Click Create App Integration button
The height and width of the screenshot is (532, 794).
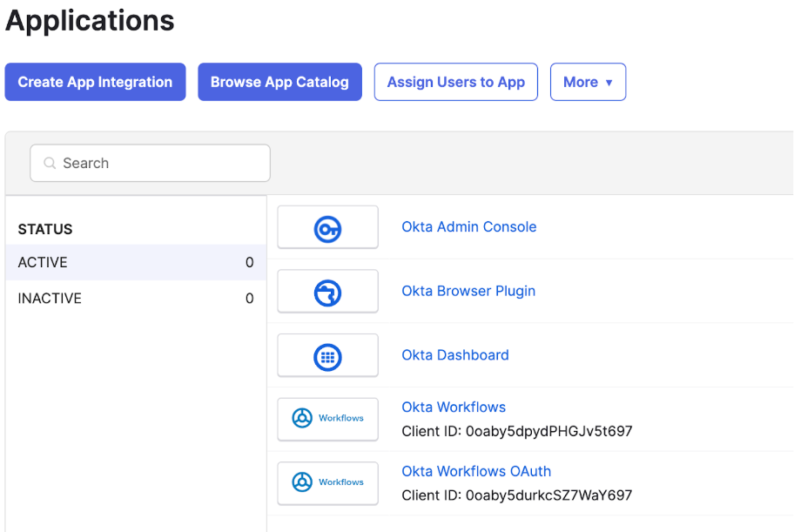(95, 82)
